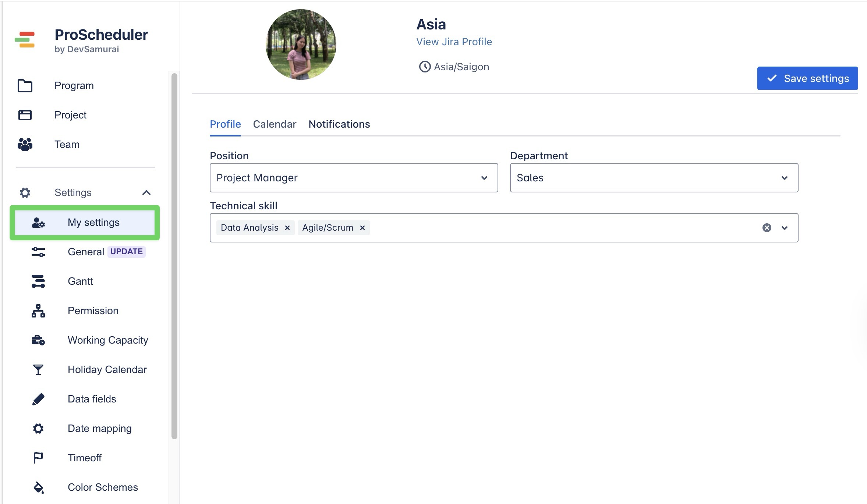Click the Permission hierarchy icon
The image size is (867, 504).
pyautogui.click(x=38, y=311)
